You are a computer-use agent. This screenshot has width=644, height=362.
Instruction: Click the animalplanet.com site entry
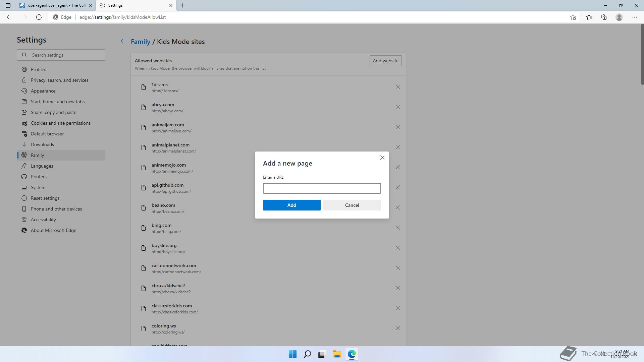(x=268, y=147)
